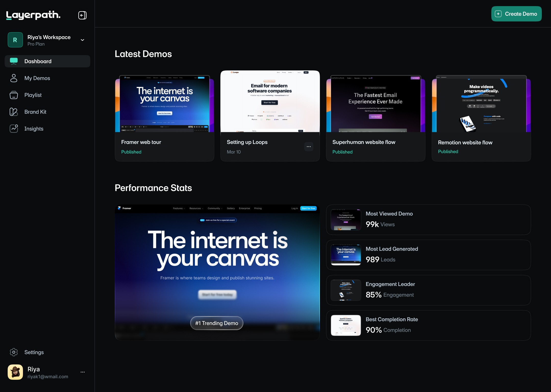Open the Insights menu item
Viewport: 551px width, 392px height.
(x=34, y=129)
